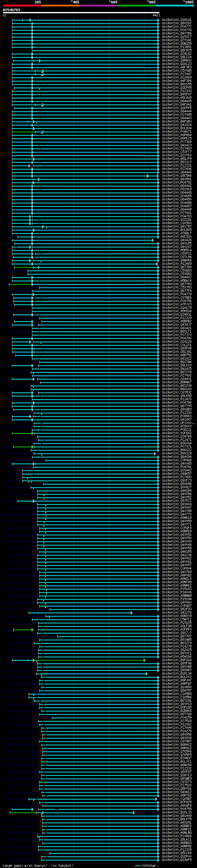Select hit label UniRef100_A7Q0V3
The image size is (197, 868).
[x=177, y=426]
